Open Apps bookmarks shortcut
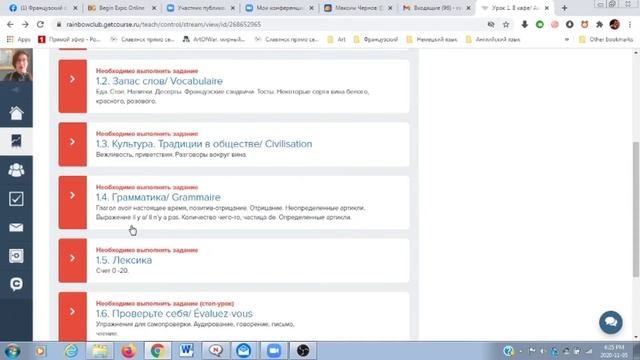This screenshot has width=640, height=360. (x=18, y=40)
